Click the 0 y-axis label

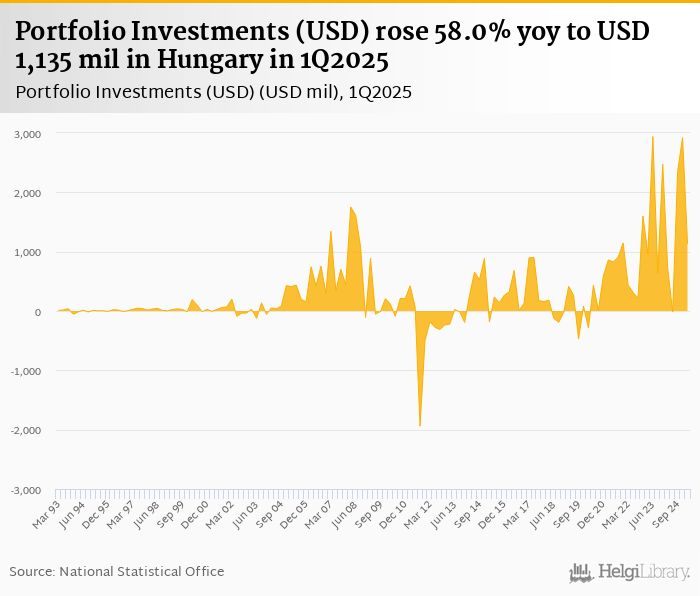pos(36,312)
